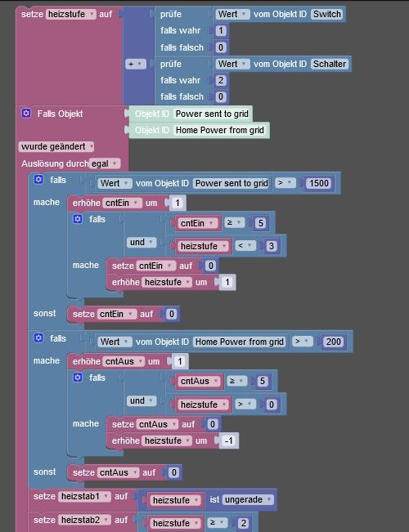Open heizstufe dropdown in 'erhöhe heizstufe um 1'
The image size is (409, 532).
[167, 282]
